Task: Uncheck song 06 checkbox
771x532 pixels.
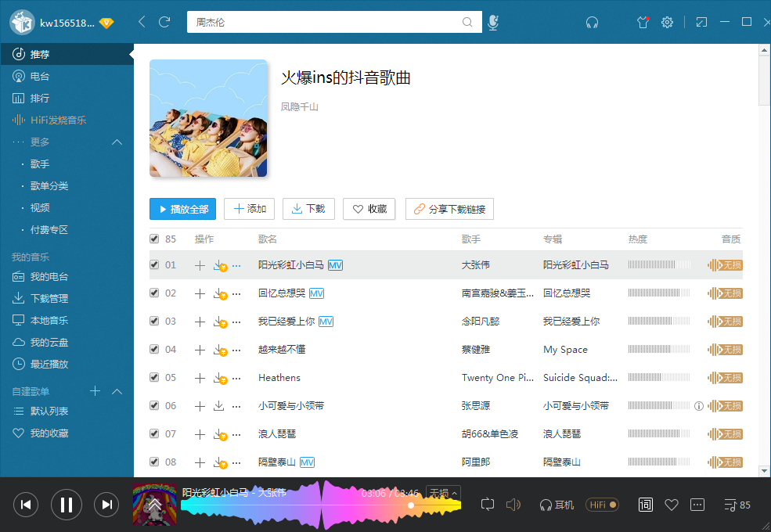Action: click(154, 405)
